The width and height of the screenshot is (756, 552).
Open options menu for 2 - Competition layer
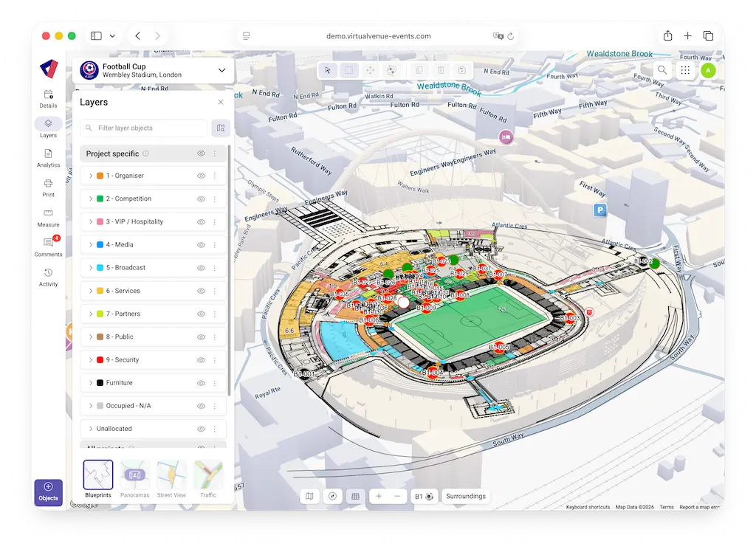[215, 199]
